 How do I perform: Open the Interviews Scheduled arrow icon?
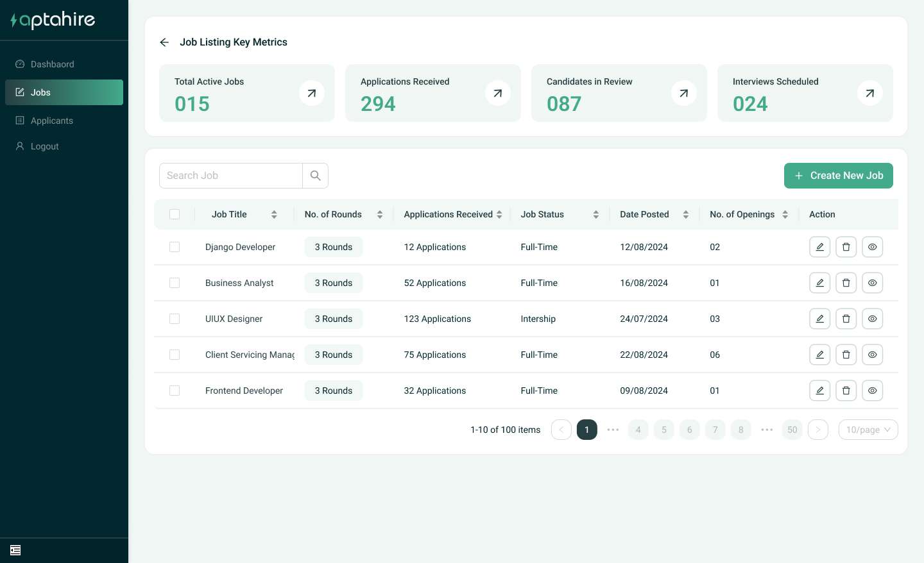click(869, 94)
